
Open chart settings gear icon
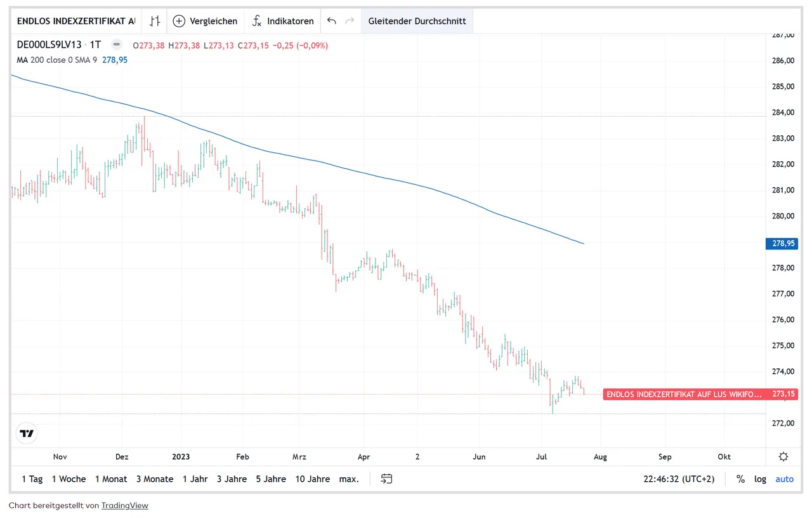pos(783,456)
